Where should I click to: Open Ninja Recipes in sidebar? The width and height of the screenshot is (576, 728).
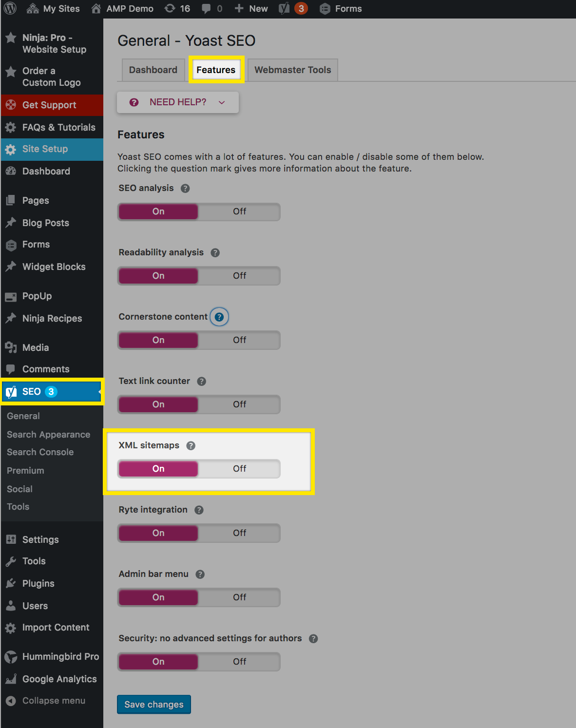click(x=52, y=318)
